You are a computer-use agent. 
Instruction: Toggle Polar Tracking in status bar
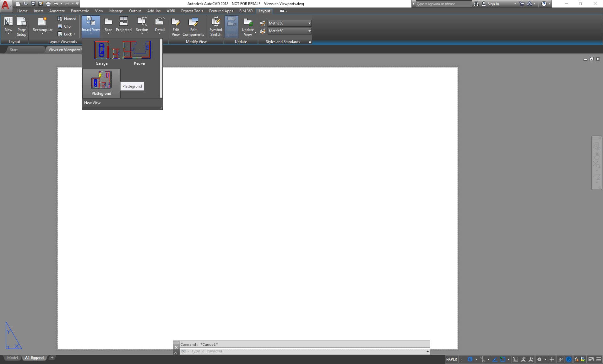470,359
